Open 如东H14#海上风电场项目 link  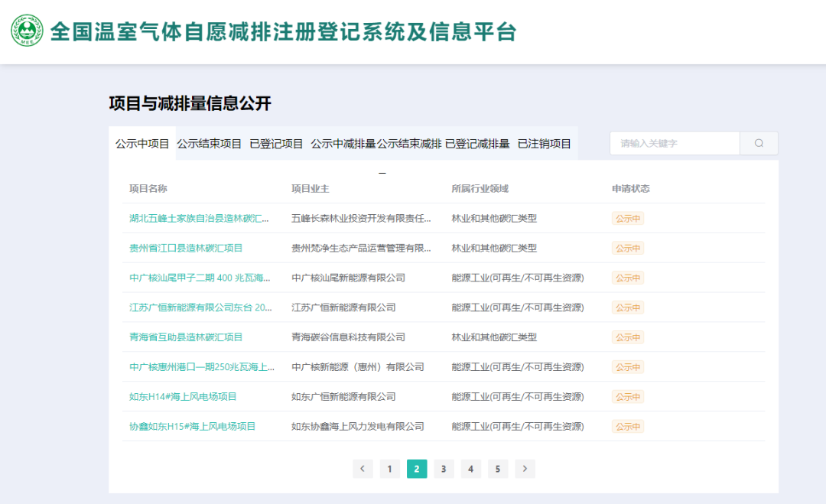(x=183, y=396)
